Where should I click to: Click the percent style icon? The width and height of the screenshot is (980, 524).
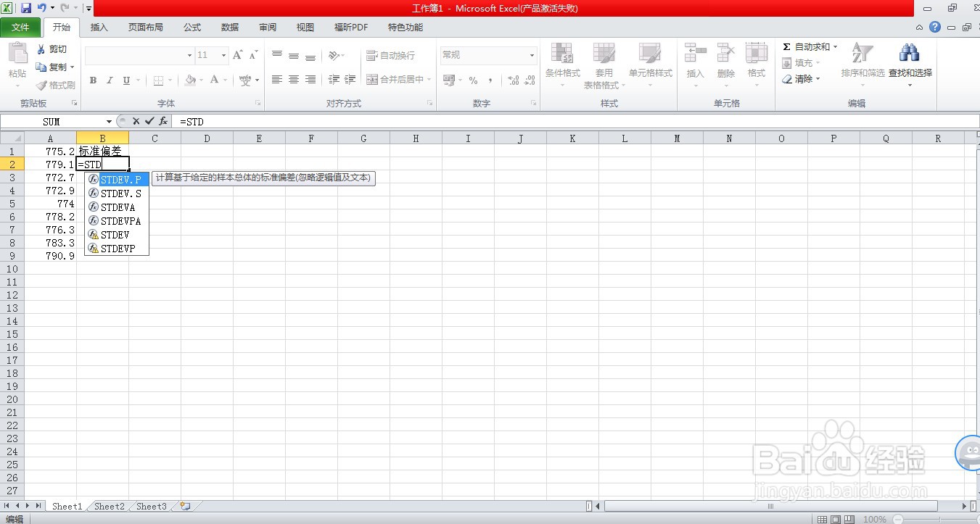coord(473,80)
